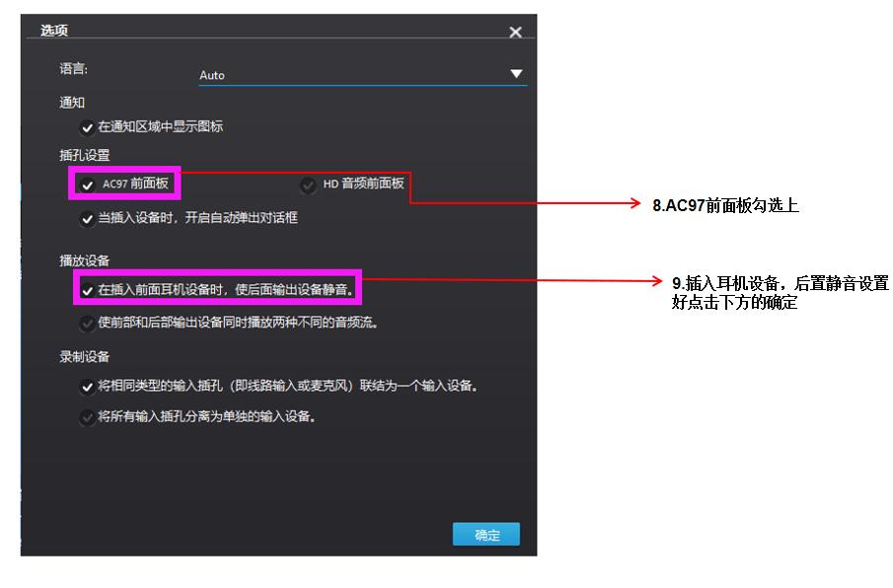Toggle 在通知区域中显示图标 checkbox

click(x=87, y=127)
